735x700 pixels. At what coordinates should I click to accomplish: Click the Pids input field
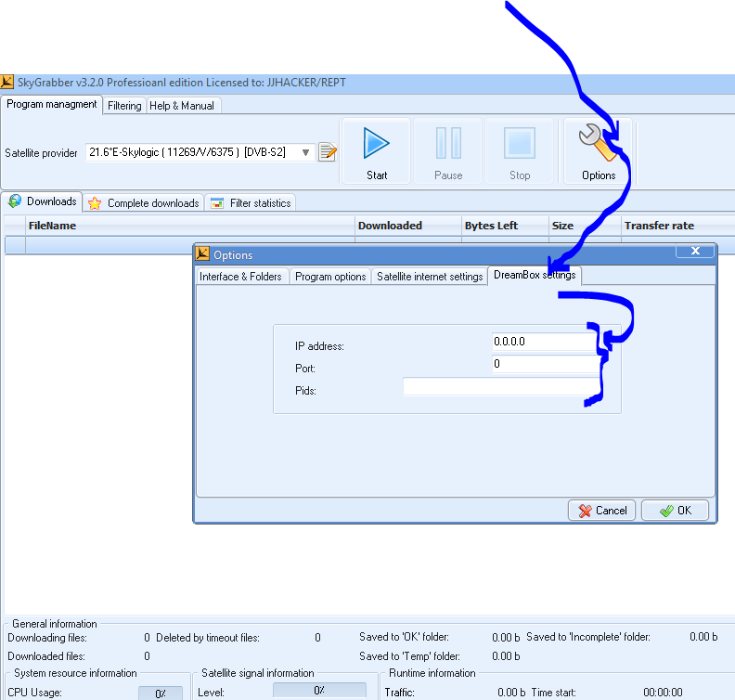coord(496,387)
